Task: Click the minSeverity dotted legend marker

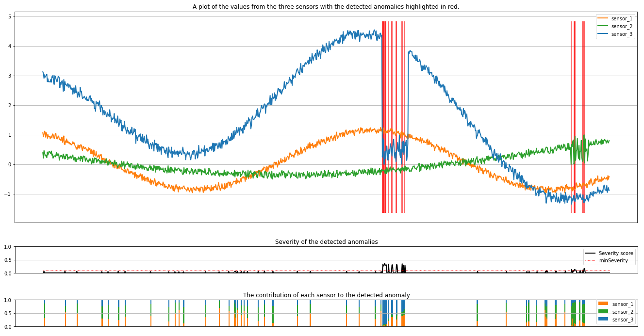Action: [x=590, y=260]
